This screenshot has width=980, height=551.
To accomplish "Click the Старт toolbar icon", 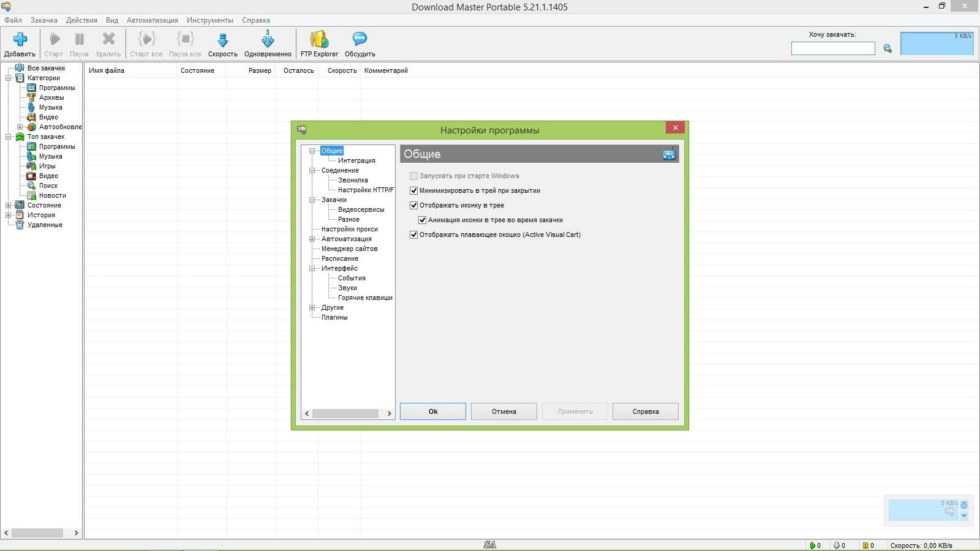I will point(55,40).
